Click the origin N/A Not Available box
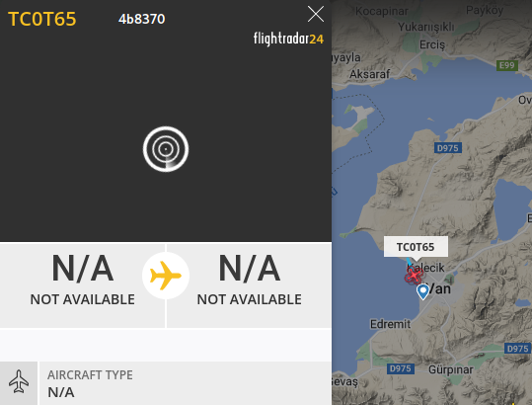The image size is (532, 405). point(83,285)
